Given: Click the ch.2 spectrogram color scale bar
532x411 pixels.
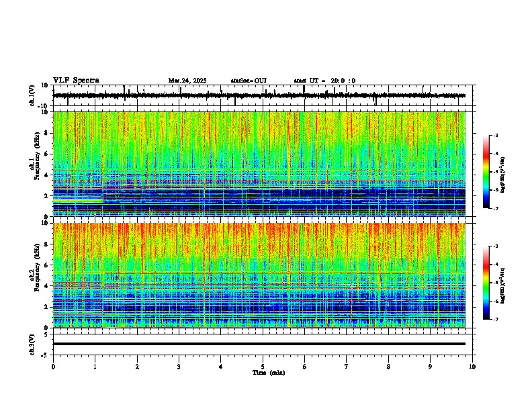Looking at the screenshot, I should 486,283.
